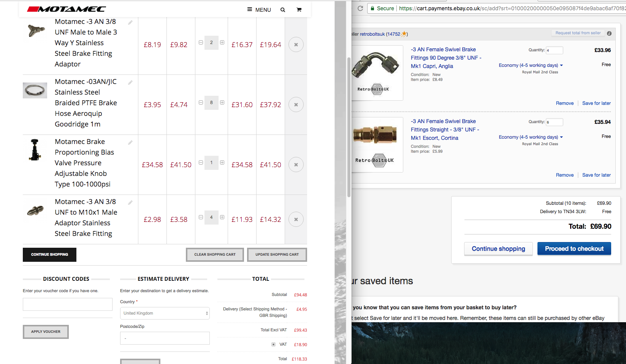Increase quantity of braided brake hose

click(x=222, y=103)
